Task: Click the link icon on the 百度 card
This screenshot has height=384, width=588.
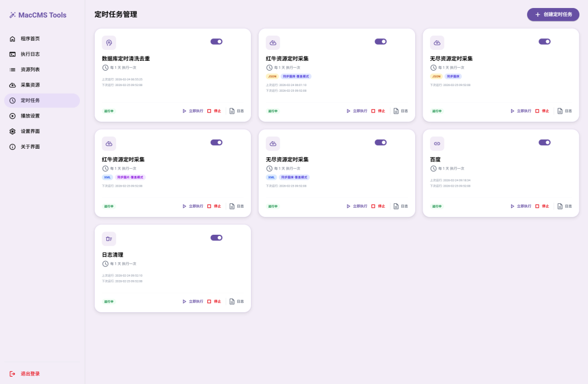Action: (x=437, y=143)
